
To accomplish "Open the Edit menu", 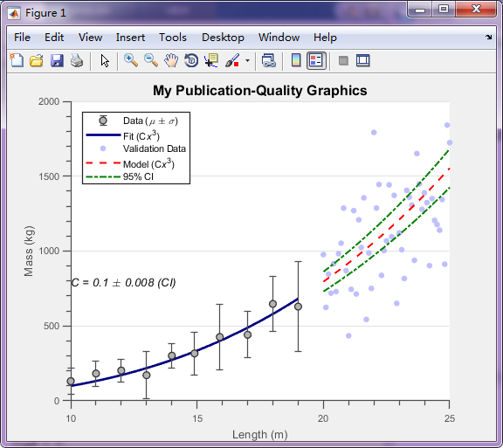I will pos(54,38).
